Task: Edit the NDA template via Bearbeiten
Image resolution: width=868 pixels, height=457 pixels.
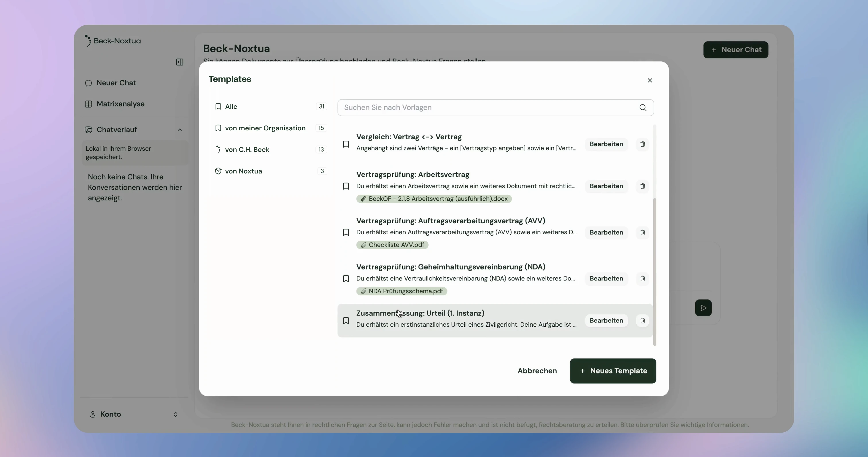Action: click(606, 279)
